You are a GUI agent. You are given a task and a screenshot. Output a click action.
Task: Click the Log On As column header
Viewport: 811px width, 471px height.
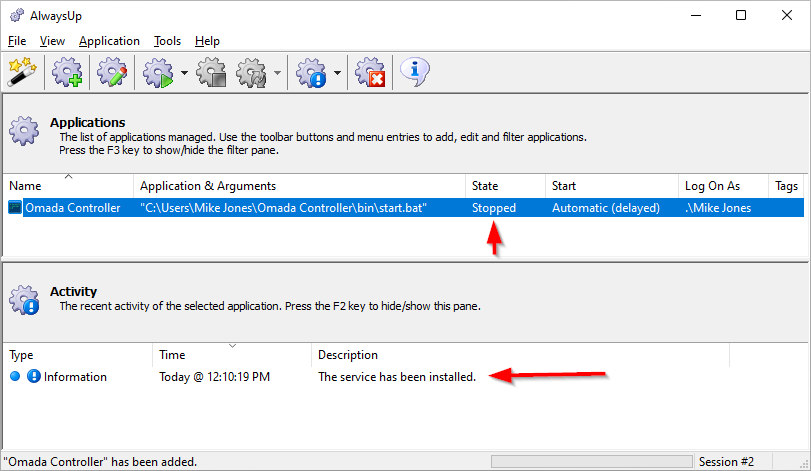point(723,186)
